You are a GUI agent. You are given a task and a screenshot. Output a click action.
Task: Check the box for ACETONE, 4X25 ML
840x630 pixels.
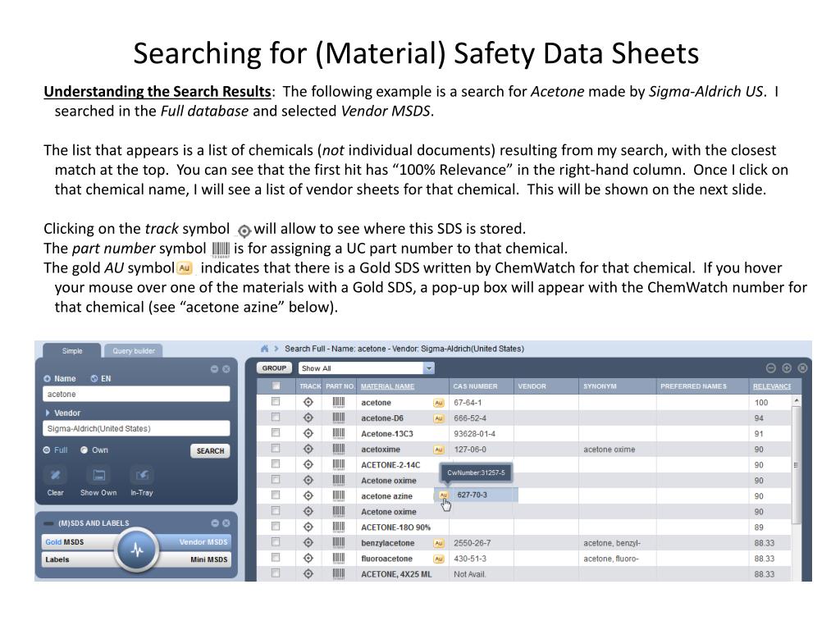click(x=276, y=573)
